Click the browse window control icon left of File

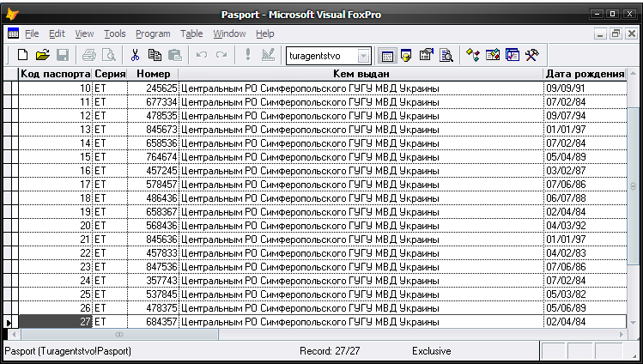(13, 33)
